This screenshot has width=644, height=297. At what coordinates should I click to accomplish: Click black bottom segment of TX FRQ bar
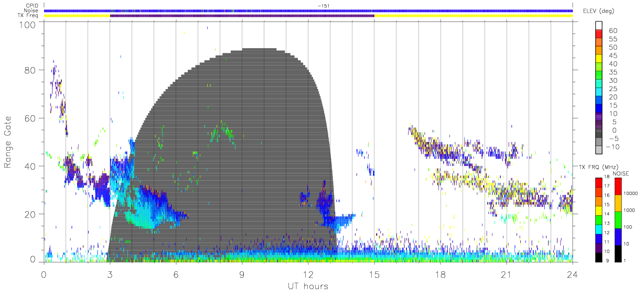tap(598, 257)
